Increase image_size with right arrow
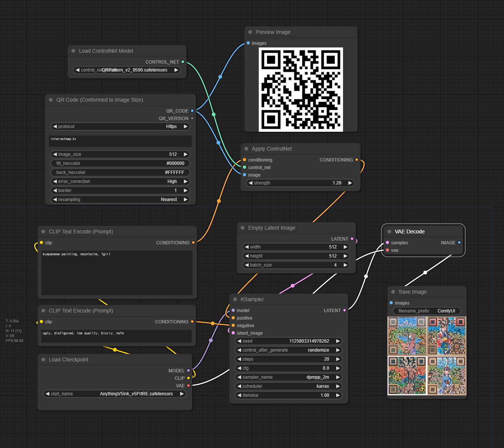This screenshot has height=448, width=504. [x=185, y=154]
